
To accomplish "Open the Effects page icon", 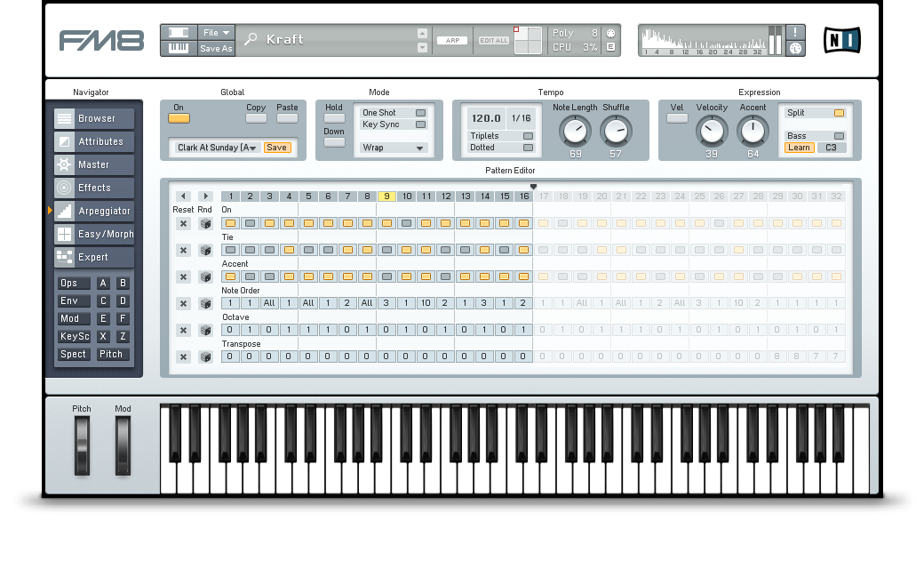I will (64, 188).
